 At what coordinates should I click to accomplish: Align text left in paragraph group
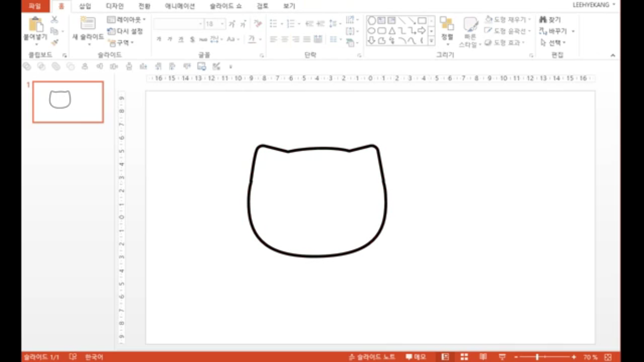pos(274,39)
